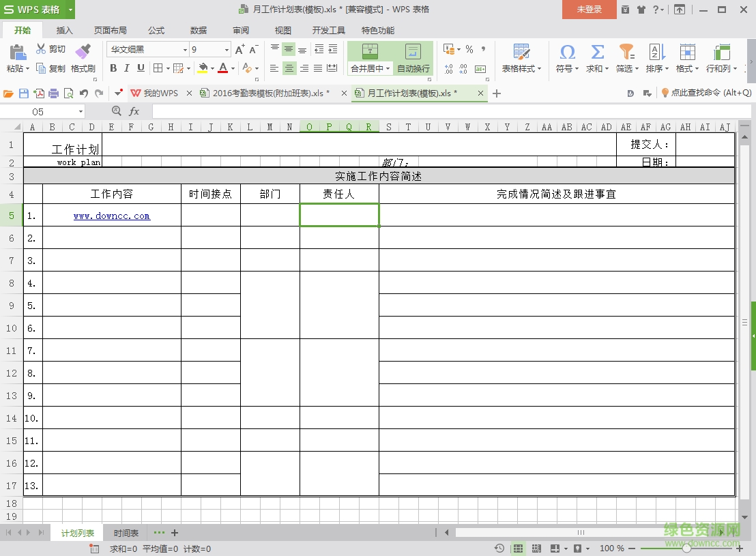Screen dimensions: 756x556
Task: Click the decrease indent icon
Action: click(319, 49)
